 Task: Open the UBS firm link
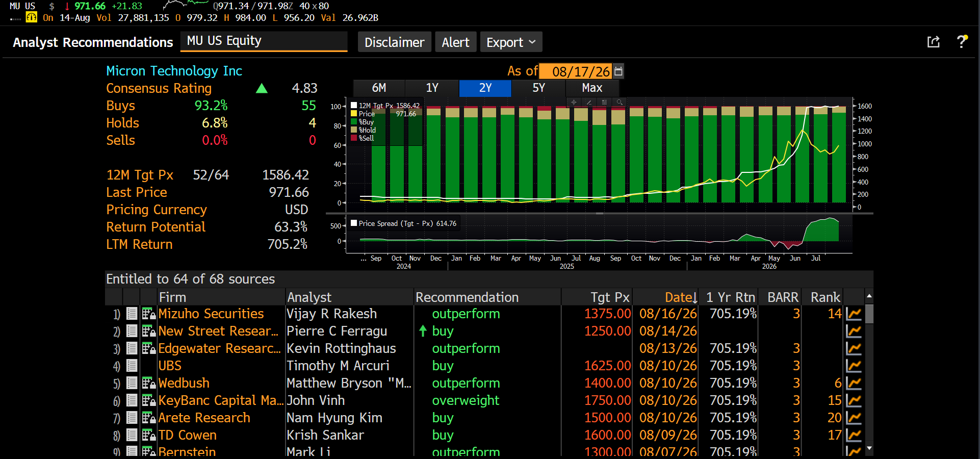170,366
